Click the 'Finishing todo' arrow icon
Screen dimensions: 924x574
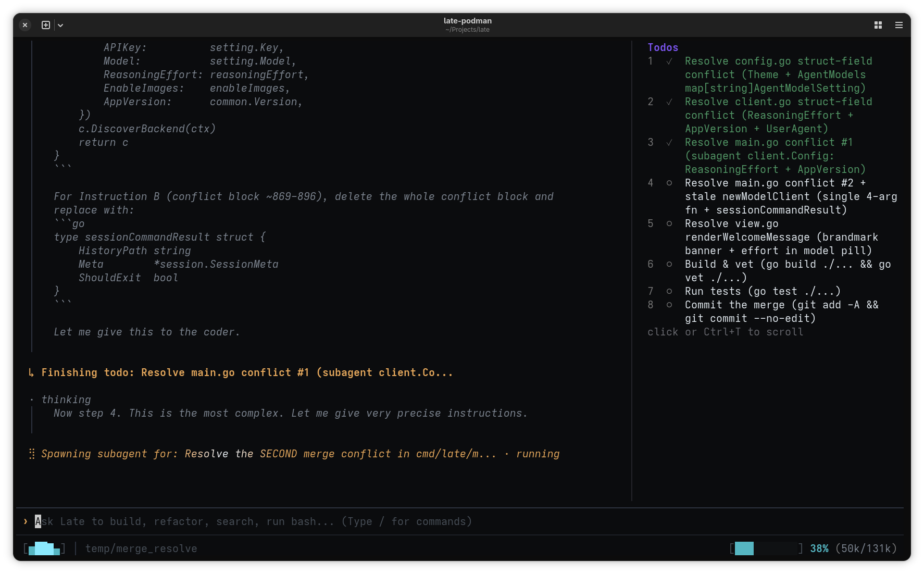coord(31,372)
